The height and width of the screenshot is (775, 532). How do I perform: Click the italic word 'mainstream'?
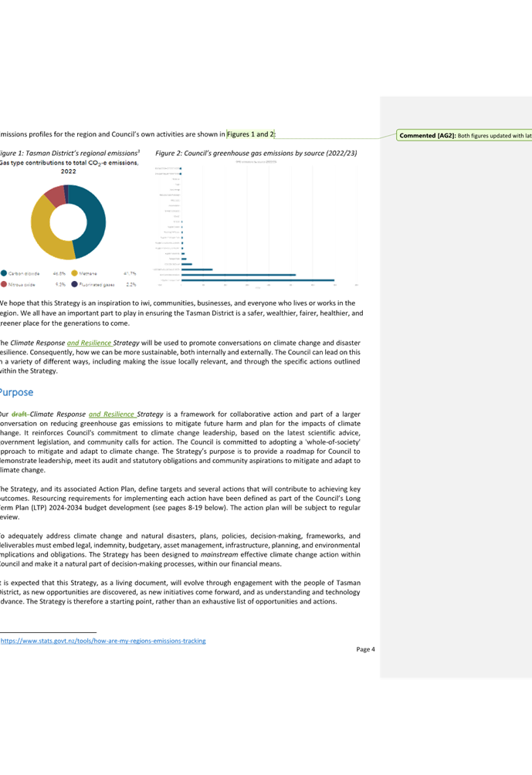point(219,554)
